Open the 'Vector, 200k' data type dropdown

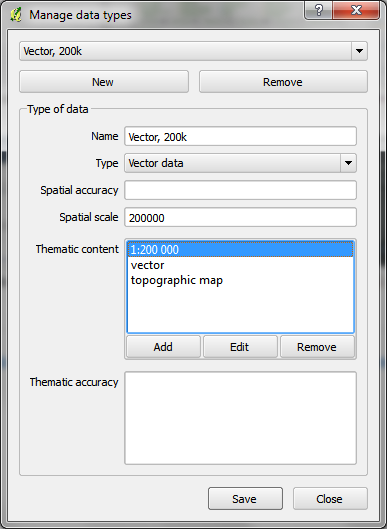click(193, 51)
